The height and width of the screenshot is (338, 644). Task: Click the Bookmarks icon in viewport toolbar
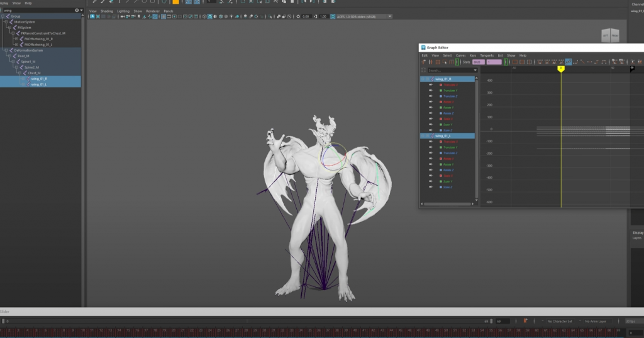(139, 16)
